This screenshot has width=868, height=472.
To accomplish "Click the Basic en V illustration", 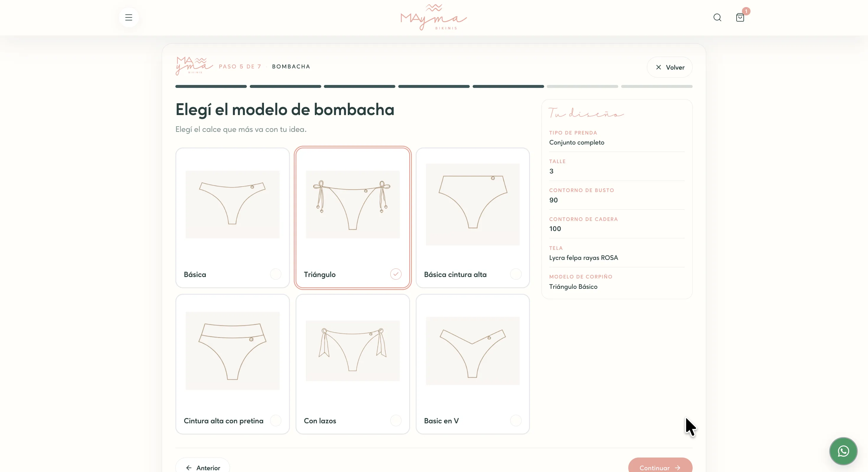I will [x=473, y=351].
